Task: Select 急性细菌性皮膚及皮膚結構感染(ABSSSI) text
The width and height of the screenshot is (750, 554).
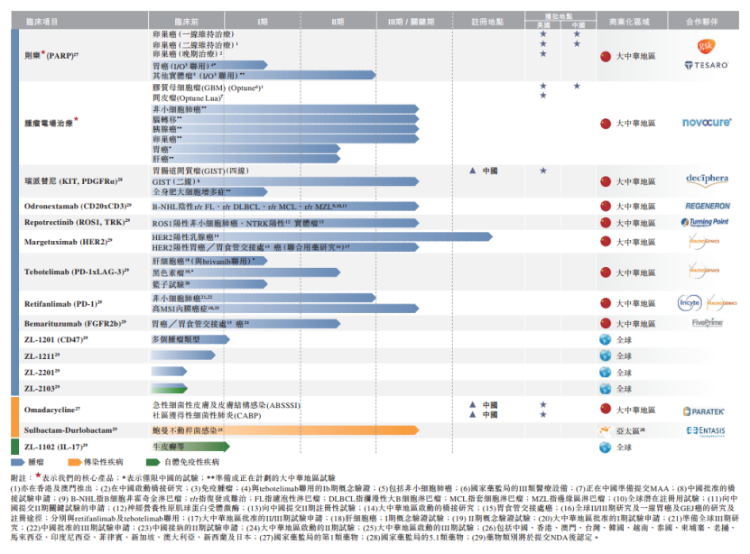Action: coord(226,405)
